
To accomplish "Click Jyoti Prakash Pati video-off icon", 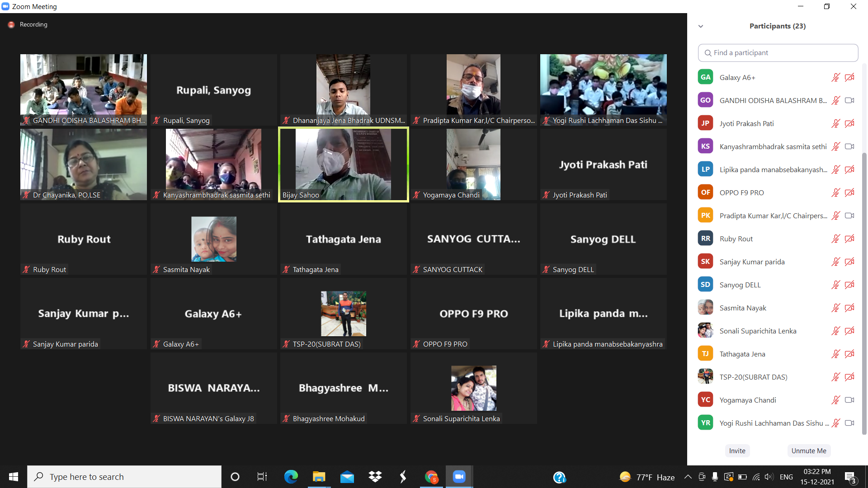I will point(849,123).
